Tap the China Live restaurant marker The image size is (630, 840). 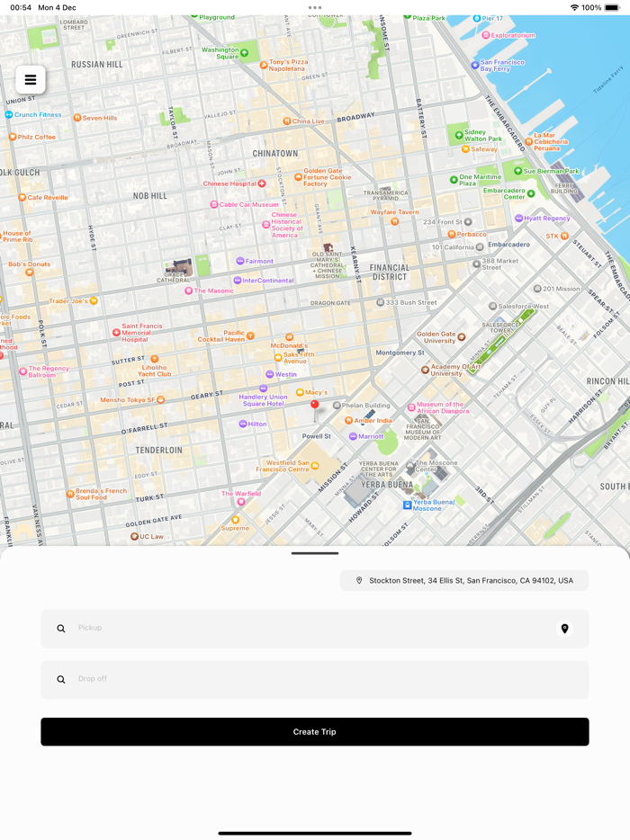287,121
